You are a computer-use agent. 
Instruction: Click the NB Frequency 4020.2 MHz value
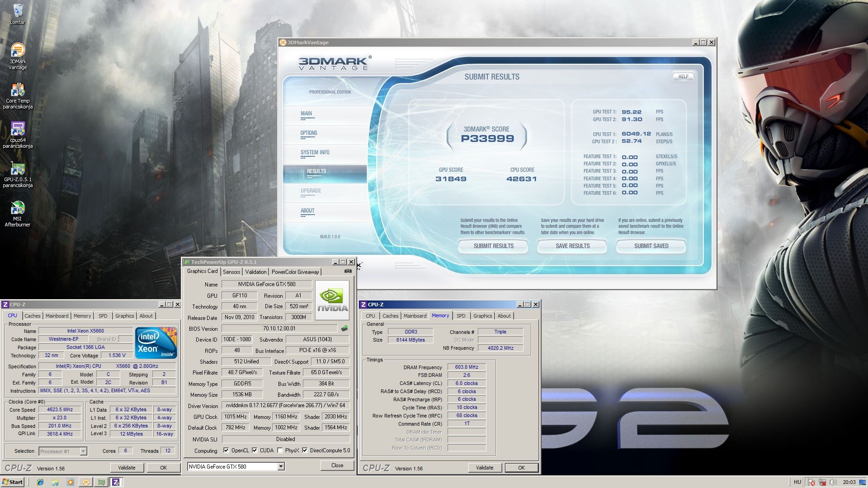click(x=500, y=348)
